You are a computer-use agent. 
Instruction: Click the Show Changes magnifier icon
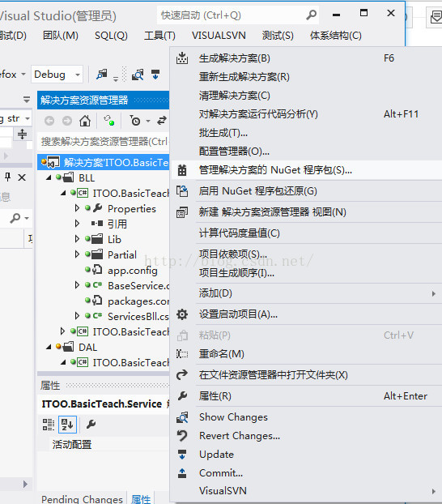(182, 417)
